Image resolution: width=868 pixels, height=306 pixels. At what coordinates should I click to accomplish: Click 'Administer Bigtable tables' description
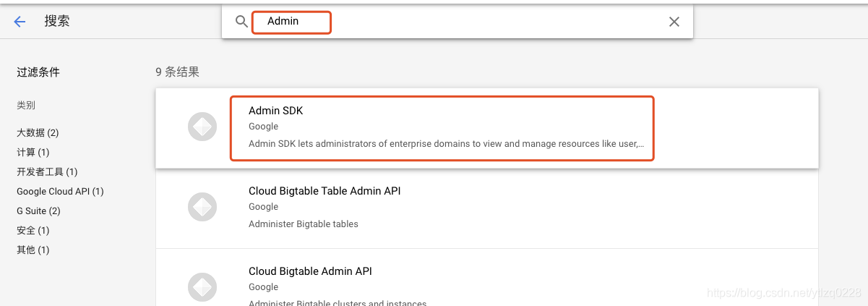(304, 224)
